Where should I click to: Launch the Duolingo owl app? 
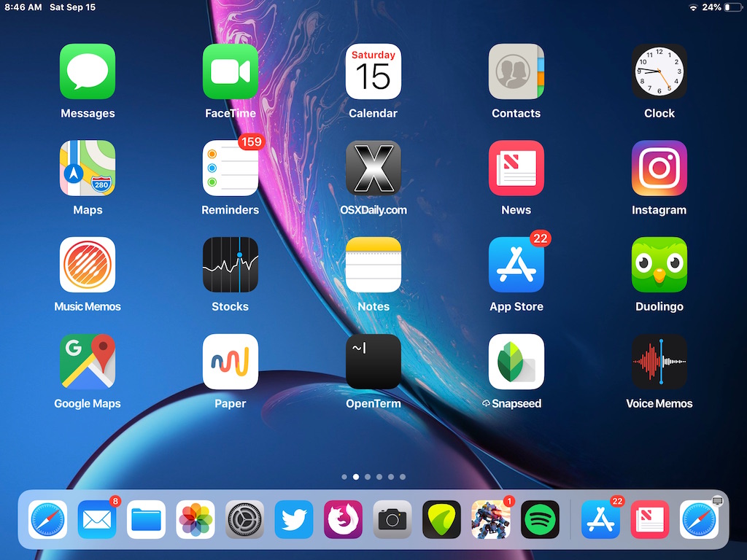point(659,265)
